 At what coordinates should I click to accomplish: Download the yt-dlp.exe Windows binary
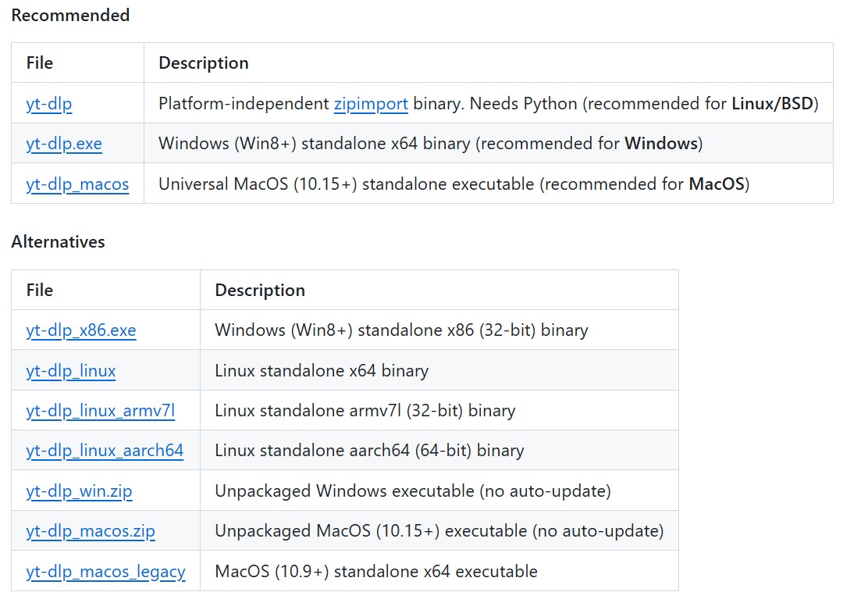[x=64, y=144]
